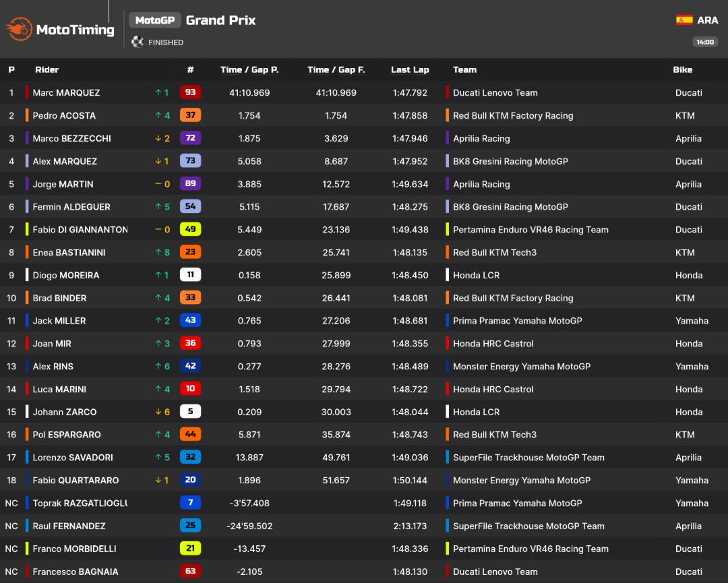This screenshot has height=583, width=728.
Task: Click the Bike column header
Action: click(x=682, y=69)
